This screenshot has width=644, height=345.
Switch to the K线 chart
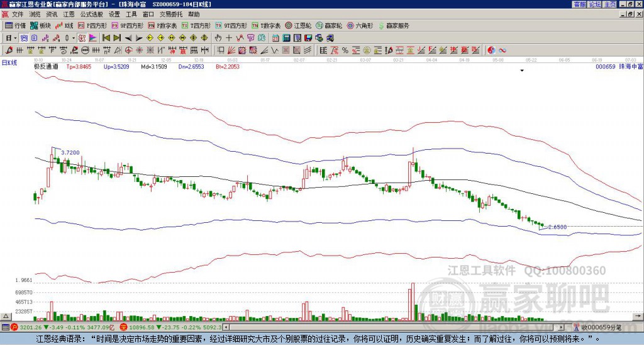pyautogui.click(x=64, y=25)
